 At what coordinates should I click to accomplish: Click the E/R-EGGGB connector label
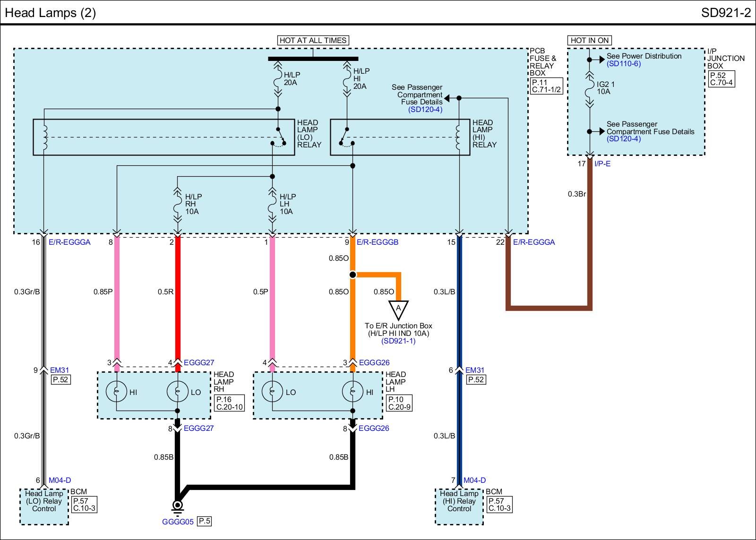(378, 242)
